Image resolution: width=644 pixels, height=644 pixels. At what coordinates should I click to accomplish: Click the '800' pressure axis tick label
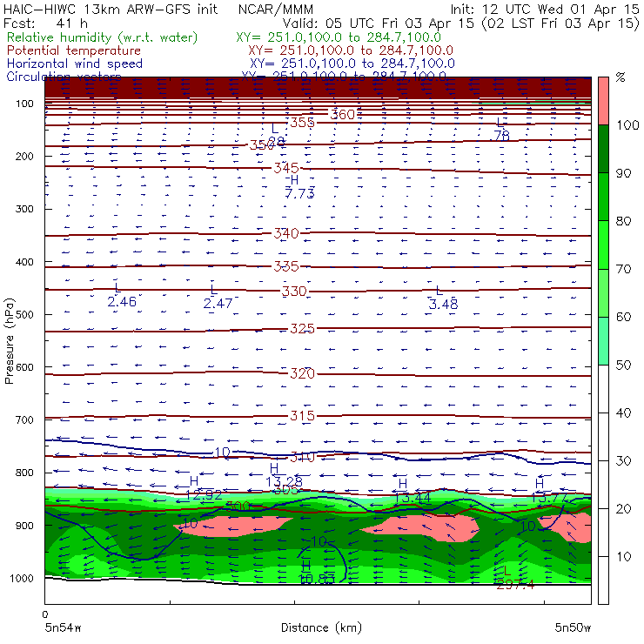coord(24,473)
